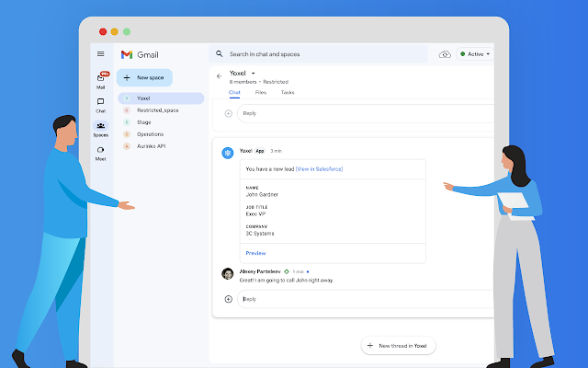Click the cloud sync status icon
This screenshot has width=588, height=368.
click(445, 54)
